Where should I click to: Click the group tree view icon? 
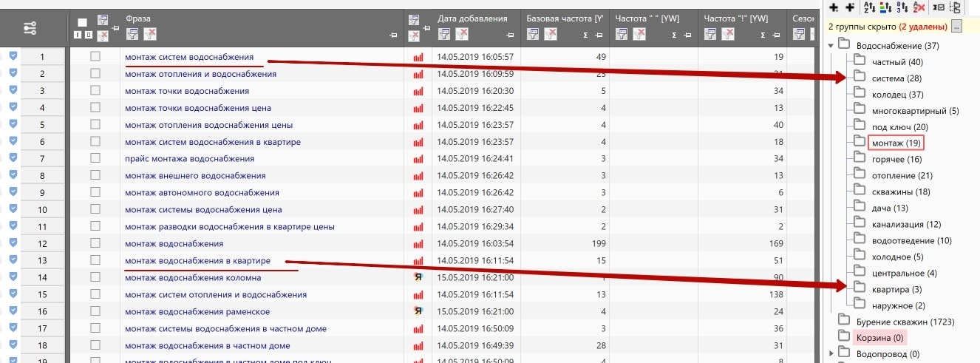(x=954, y=7)
